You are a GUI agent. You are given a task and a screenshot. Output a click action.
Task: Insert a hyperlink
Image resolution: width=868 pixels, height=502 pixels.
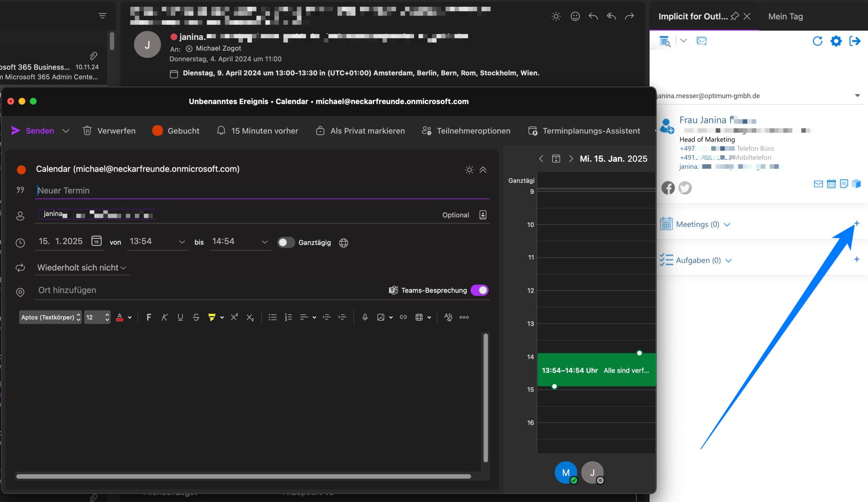pyautogui.click(x=403, y=317)
